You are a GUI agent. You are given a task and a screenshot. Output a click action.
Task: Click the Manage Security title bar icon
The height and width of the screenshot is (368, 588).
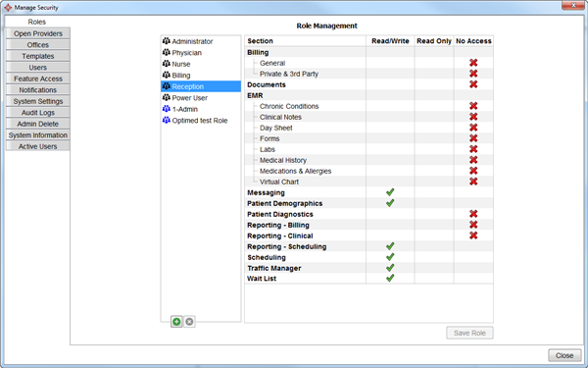pos(8,7)
